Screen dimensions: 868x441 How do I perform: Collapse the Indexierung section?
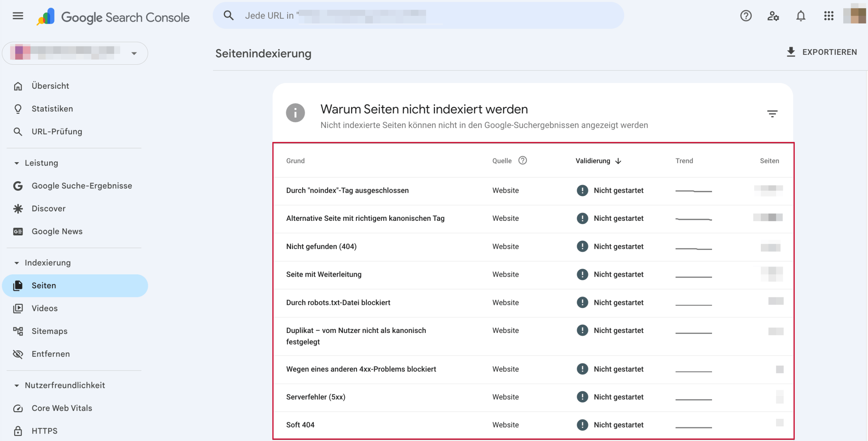(x=17, y=262)
